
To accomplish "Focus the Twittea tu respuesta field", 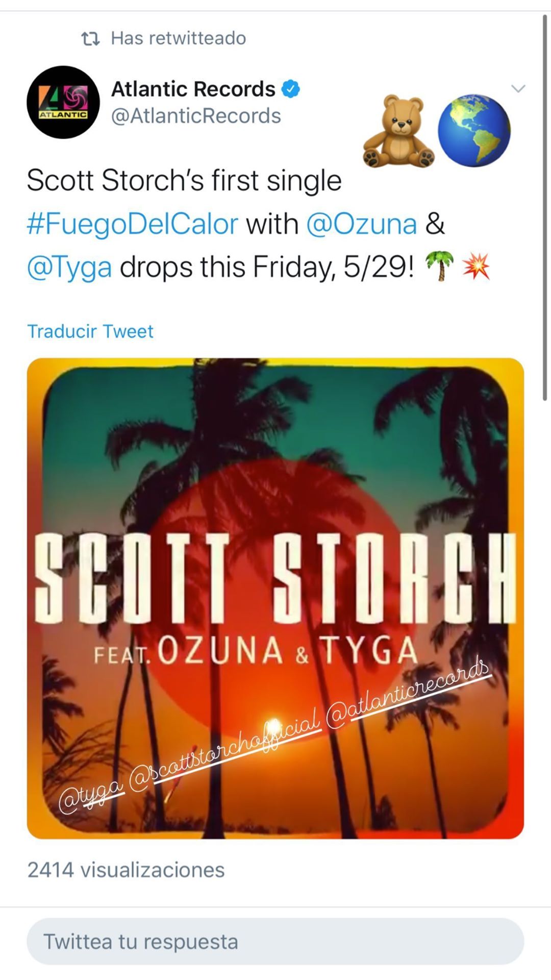I will pyautogui.click(x=275, y=942).
